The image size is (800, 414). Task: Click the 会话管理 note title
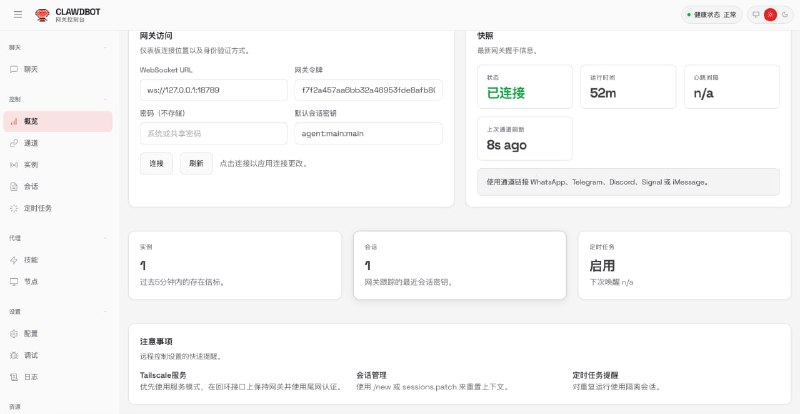[371, 375]
